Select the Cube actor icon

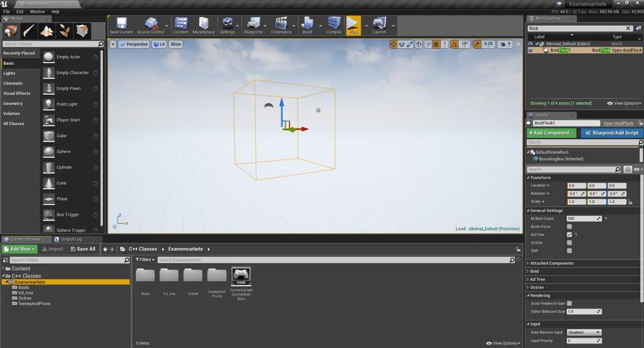(x=49, y=136)
